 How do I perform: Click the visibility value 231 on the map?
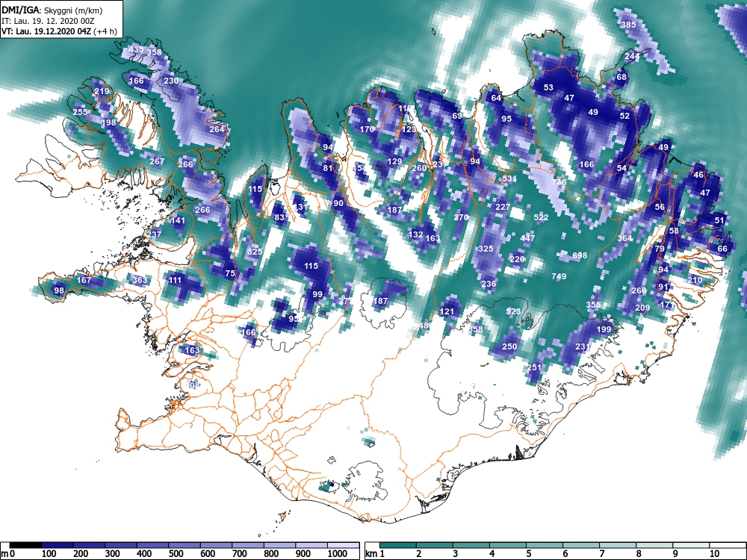point(583,346)
